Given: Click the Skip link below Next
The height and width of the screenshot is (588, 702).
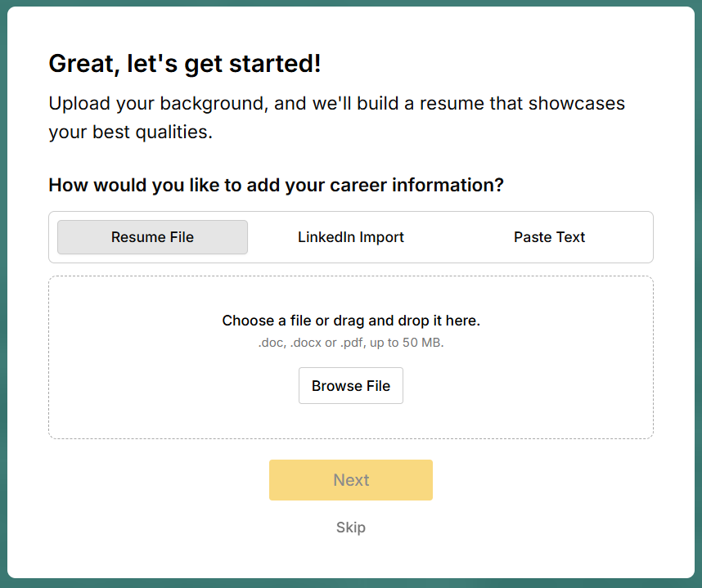Looking at the screenshot, I should [351, 527].
